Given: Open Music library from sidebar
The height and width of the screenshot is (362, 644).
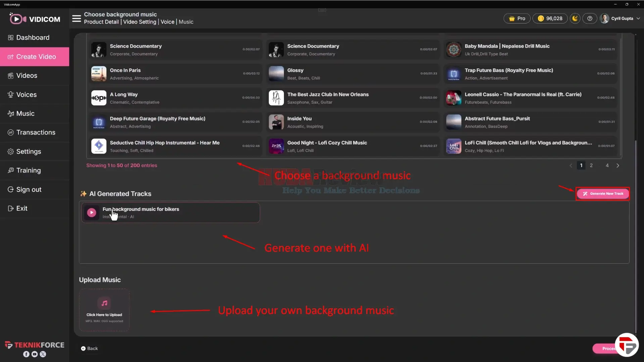Looking at the screenshot, I should click(35, 113).
